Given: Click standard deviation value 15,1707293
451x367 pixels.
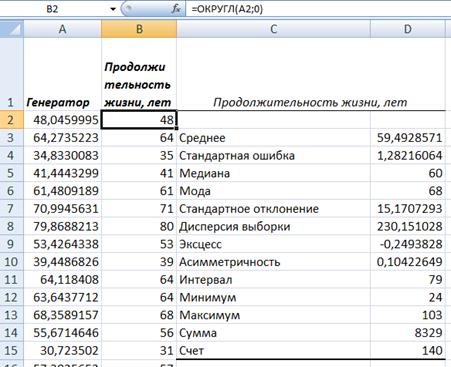Looking at the screenshot, I should coord(408,208).
